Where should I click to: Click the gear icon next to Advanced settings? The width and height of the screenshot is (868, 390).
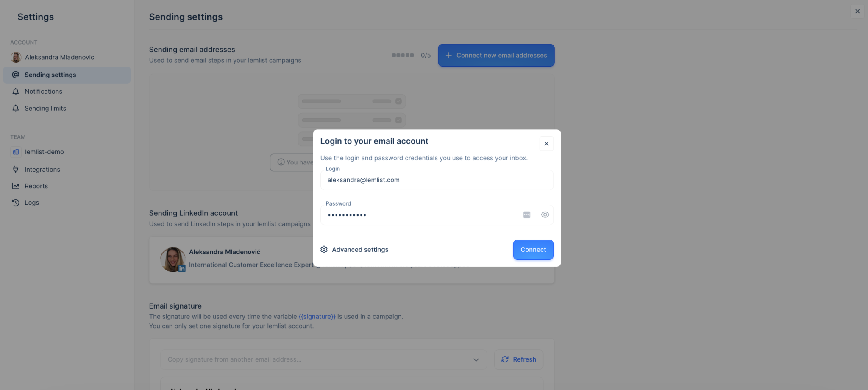click(x=324, y=249)
